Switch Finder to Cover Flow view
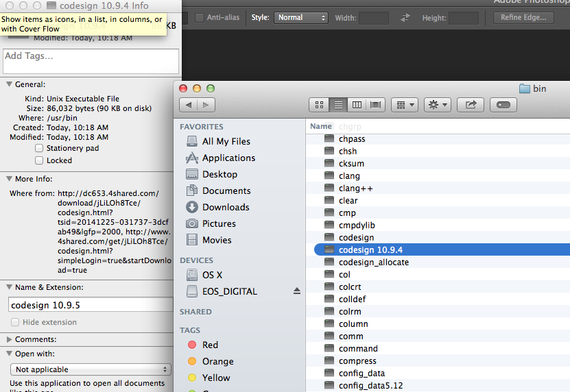This screenshot has height=392, width=570. (x=375, y=105)
